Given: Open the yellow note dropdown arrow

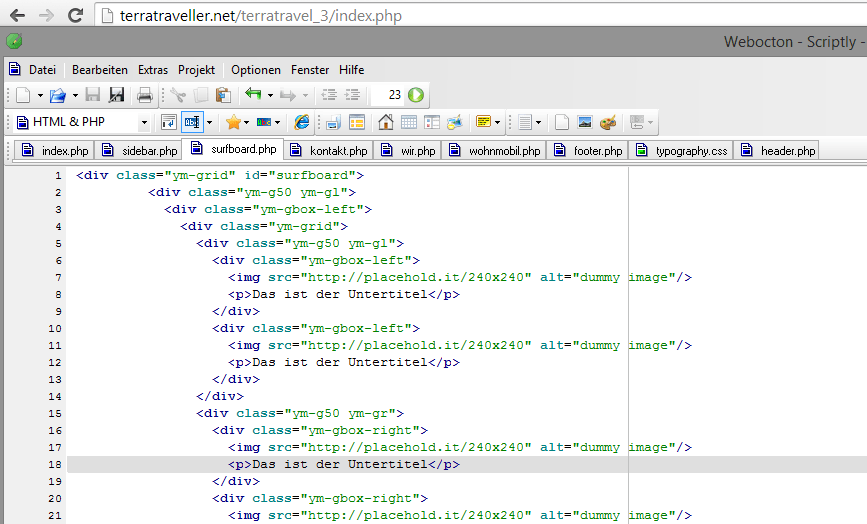Looking at the screenshot, I should 498,122.
